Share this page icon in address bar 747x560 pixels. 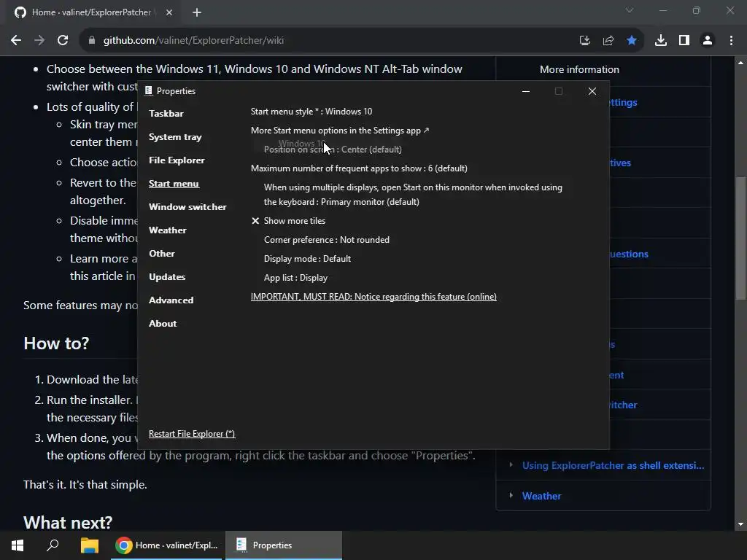click(608, 41)
